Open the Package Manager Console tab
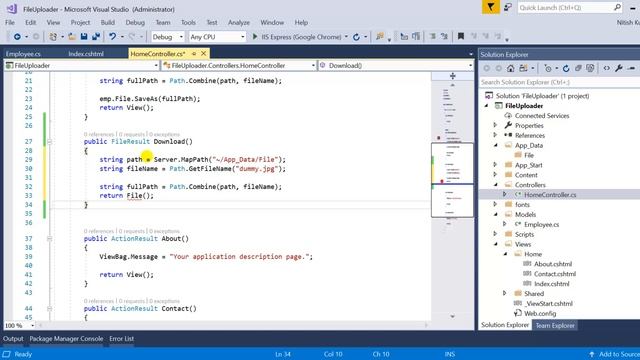This screenshot has height=360, width=640. (x=66, y=338)
